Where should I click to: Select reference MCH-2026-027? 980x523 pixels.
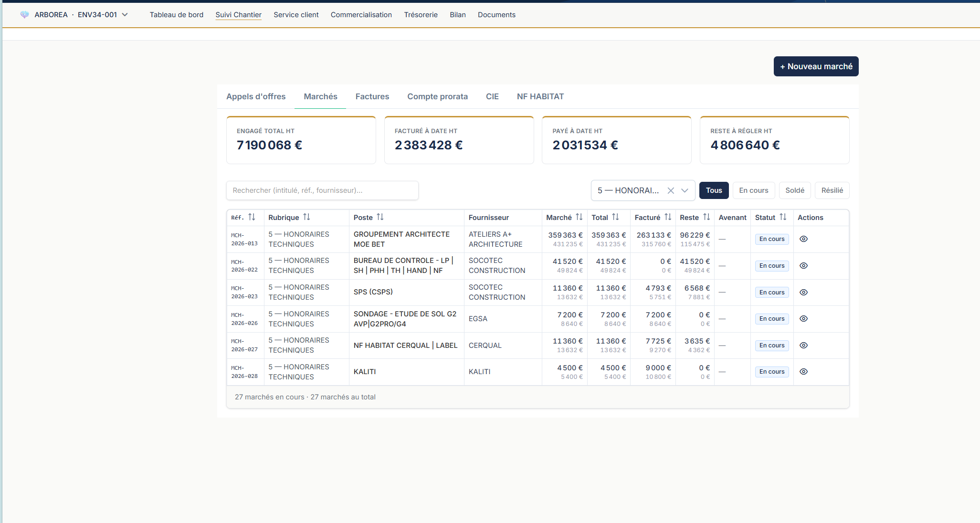tap(244, 345)
